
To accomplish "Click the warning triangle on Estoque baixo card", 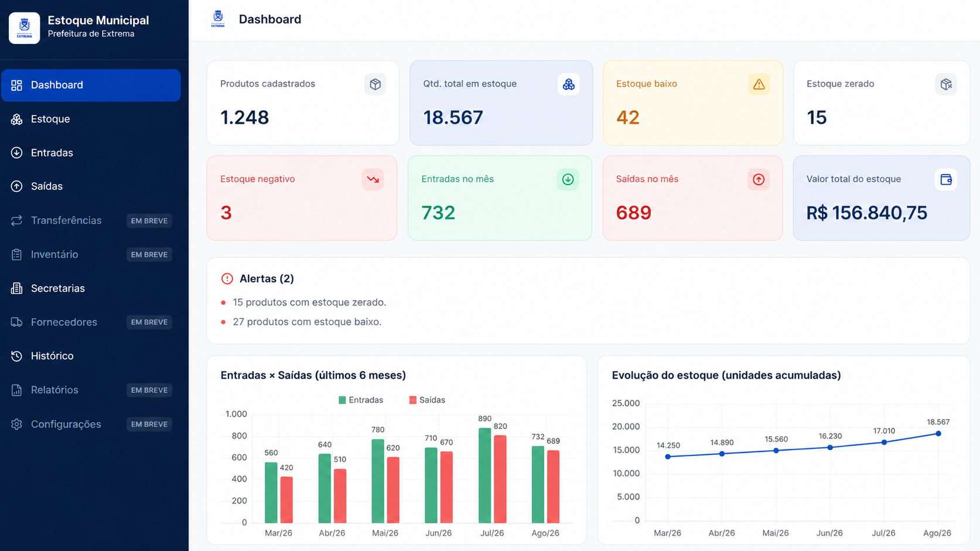I will tap(759, 84).
